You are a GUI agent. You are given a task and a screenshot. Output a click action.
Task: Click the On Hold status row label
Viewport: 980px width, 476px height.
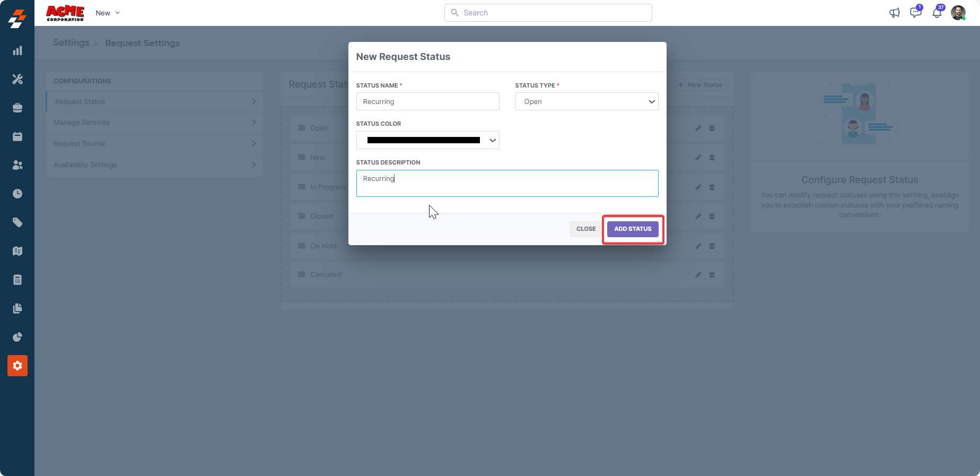[x=323, y=246]
